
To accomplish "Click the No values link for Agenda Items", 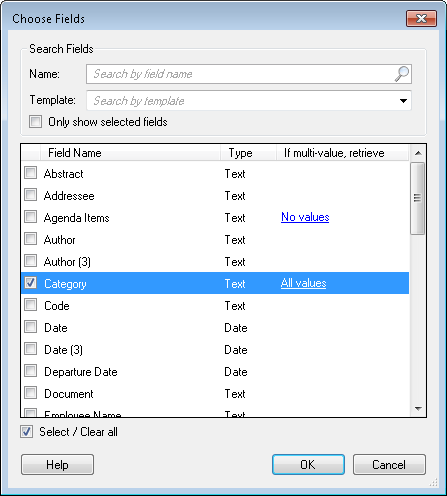I will pyautogui.click(x=305, y=217).
